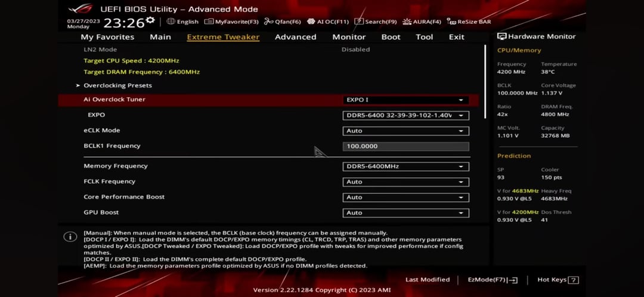Open the Tool tab
This screenshot has height=297, width=644.
tap(425, 37)
